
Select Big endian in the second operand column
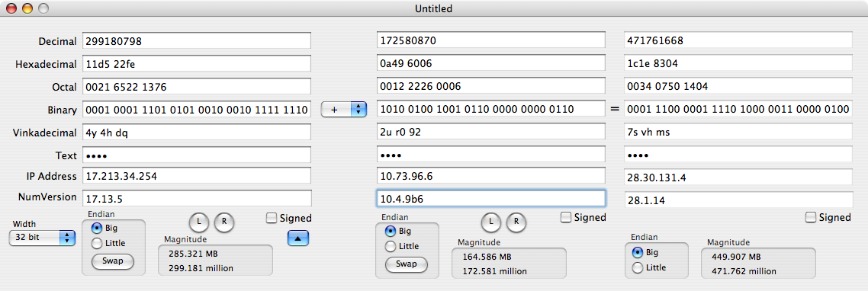[x=391, y=232]
